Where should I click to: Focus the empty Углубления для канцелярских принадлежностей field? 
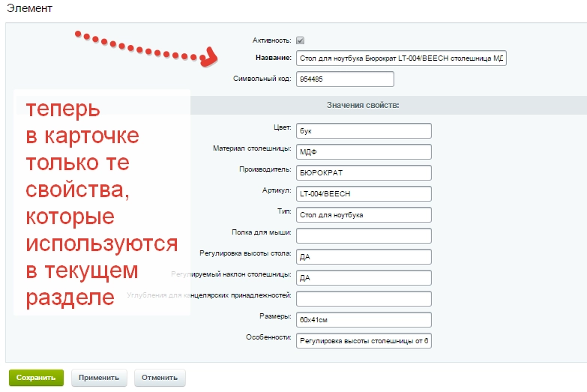pos(364,299)
